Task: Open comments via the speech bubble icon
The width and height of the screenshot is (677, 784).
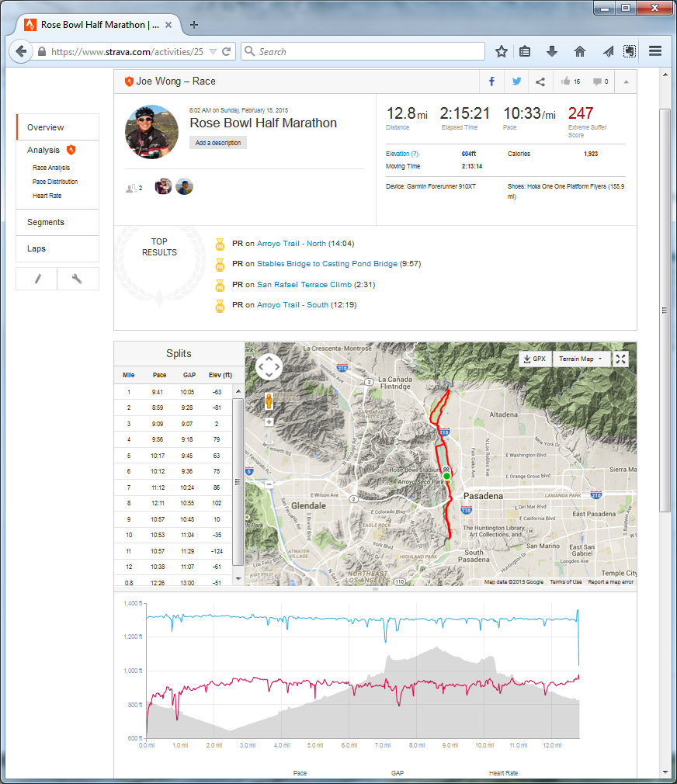Action: coord(600,82)
